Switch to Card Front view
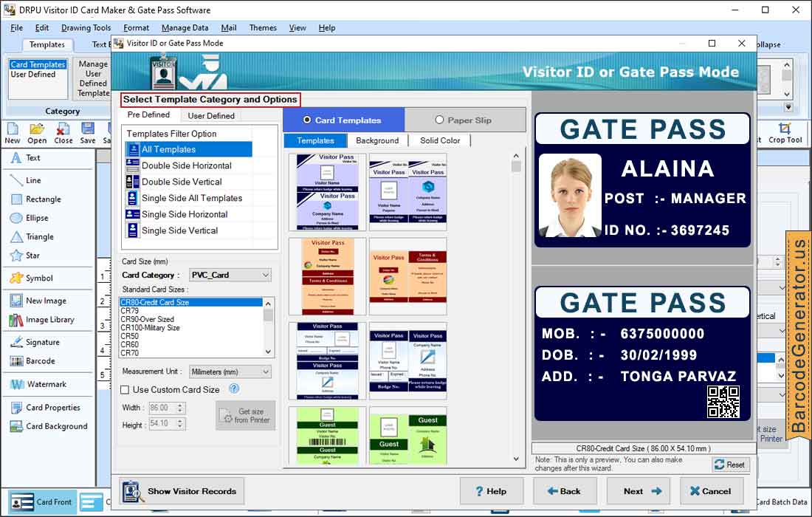Viewport: 812px width, 517px height. coord(43,502)
